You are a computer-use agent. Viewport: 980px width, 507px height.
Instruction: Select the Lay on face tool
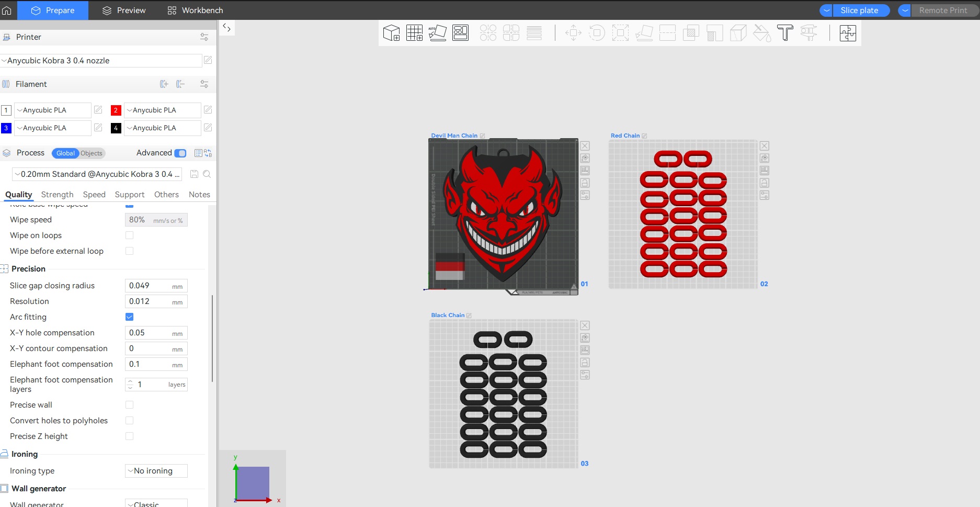click(x=644, y=33)
